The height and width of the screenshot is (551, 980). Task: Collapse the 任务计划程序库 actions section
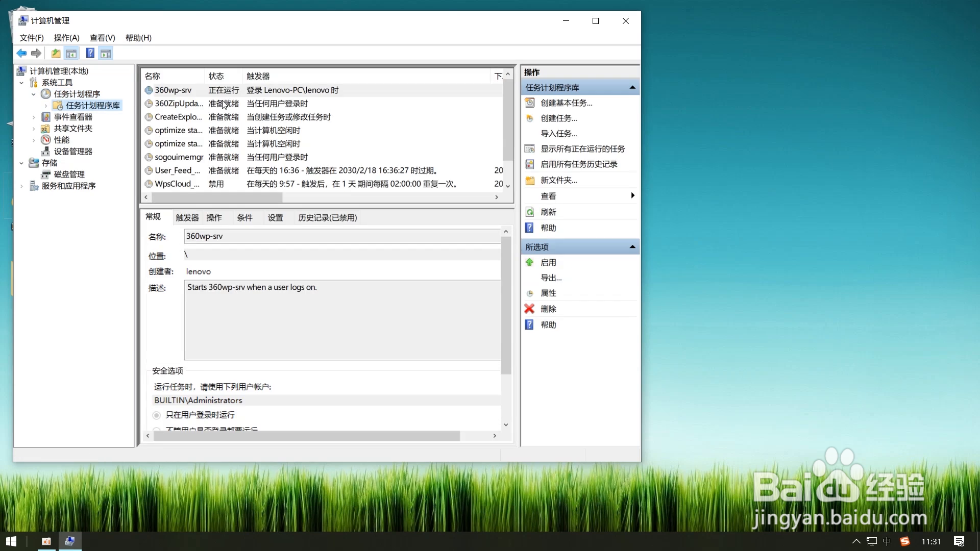[x=632, y=88]
